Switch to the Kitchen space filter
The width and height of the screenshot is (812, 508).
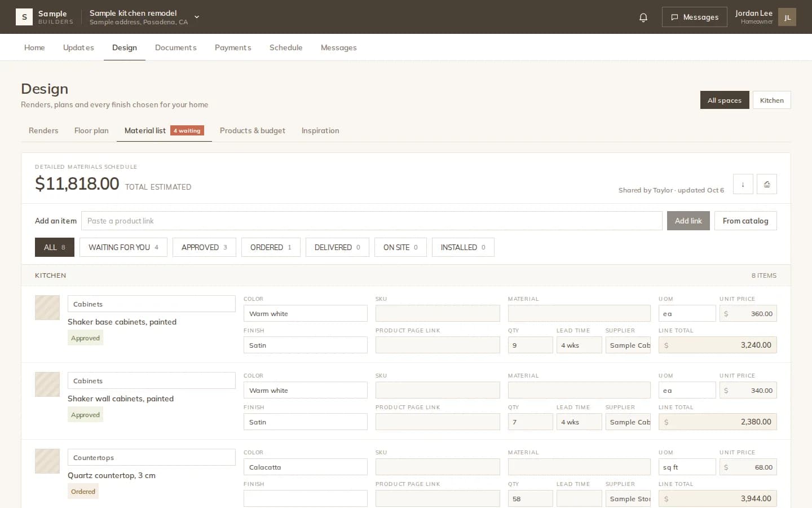(771, 100)
